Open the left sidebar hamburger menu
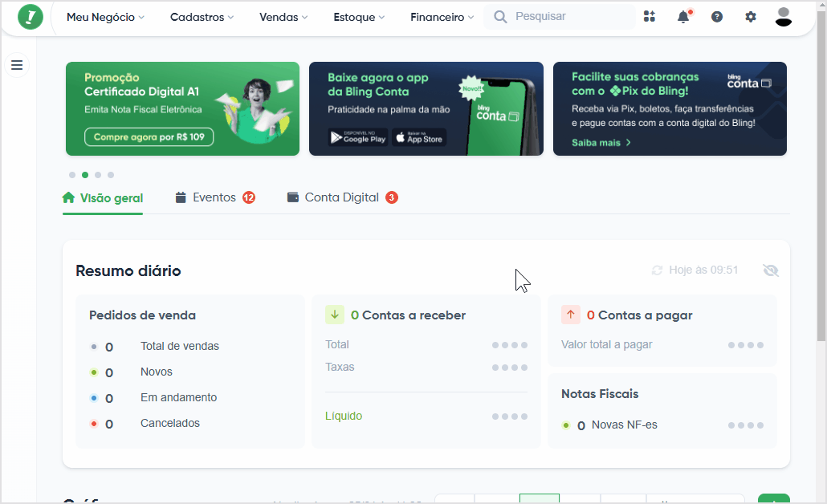Viewport: 827px width, 504px height. tap(17, 65)
